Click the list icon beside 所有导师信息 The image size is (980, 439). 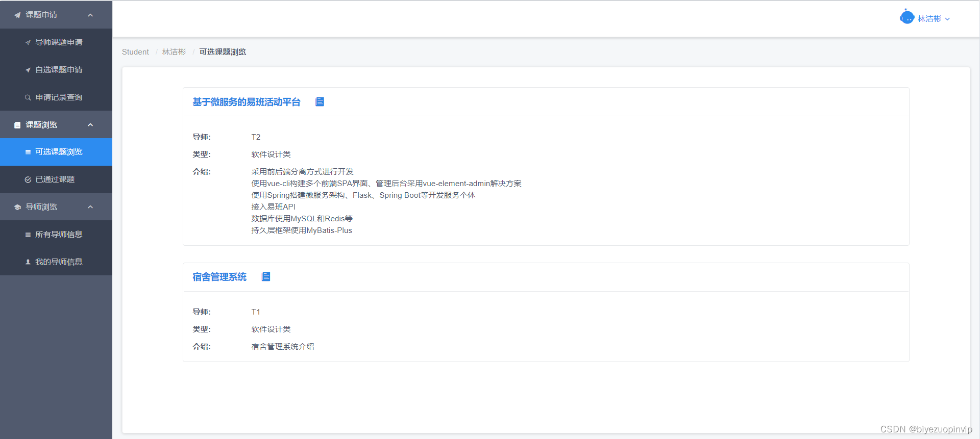[x=28, y=235]
